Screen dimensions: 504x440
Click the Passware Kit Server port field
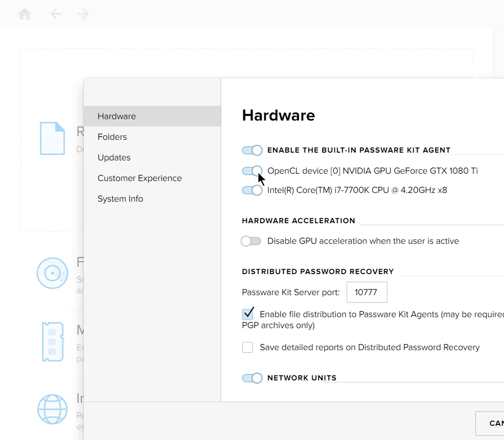tap(367, 292)
